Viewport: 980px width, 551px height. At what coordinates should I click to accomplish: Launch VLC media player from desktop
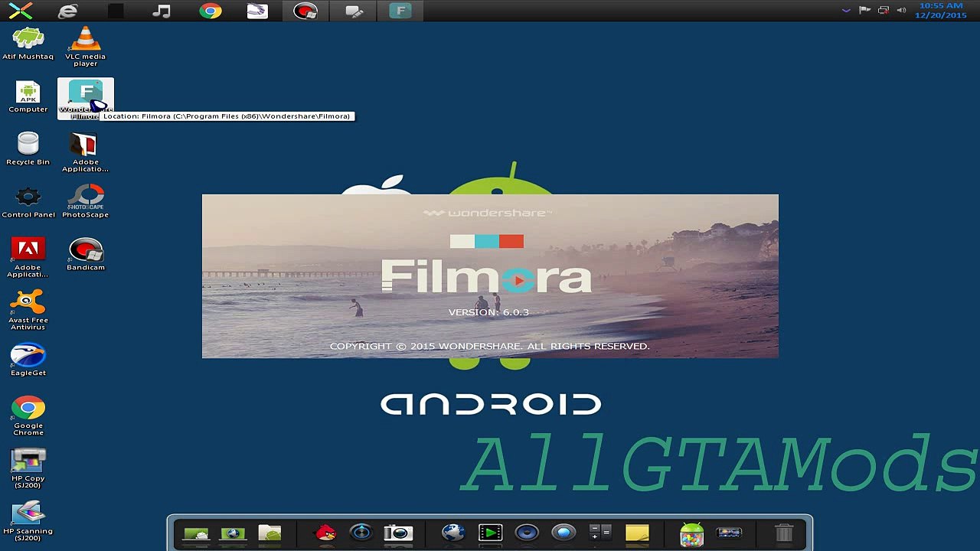tap(85, 46)
